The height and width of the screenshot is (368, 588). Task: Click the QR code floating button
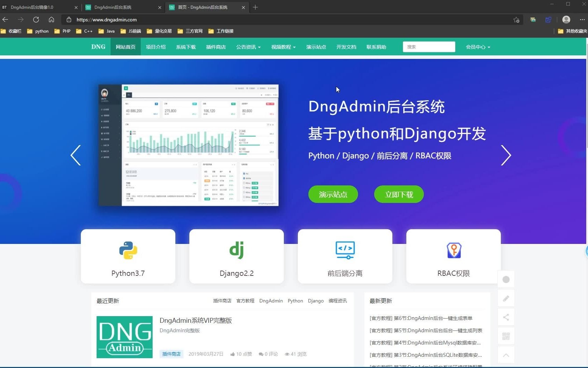point(506,336)
